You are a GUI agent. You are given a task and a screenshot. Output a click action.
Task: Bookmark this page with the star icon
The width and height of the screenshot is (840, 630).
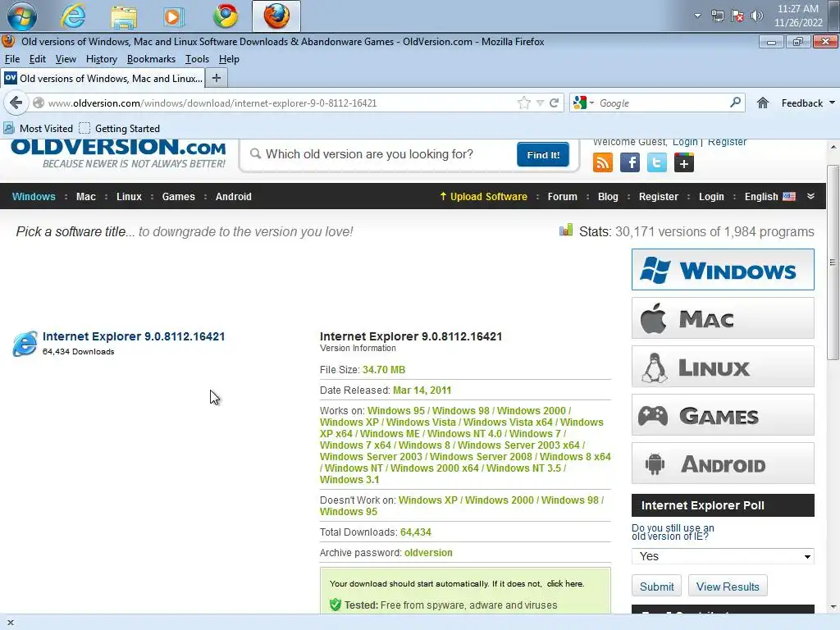[524, 103]
